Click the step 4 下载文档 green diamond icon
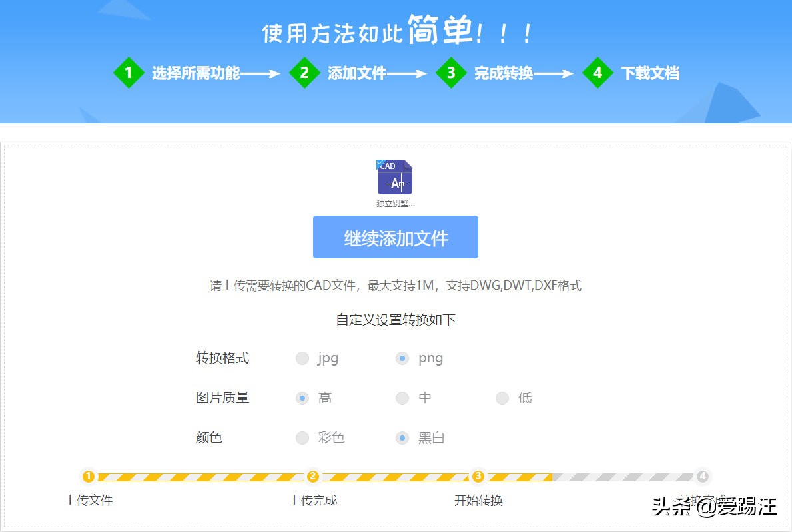 click(x=597, y=73)
